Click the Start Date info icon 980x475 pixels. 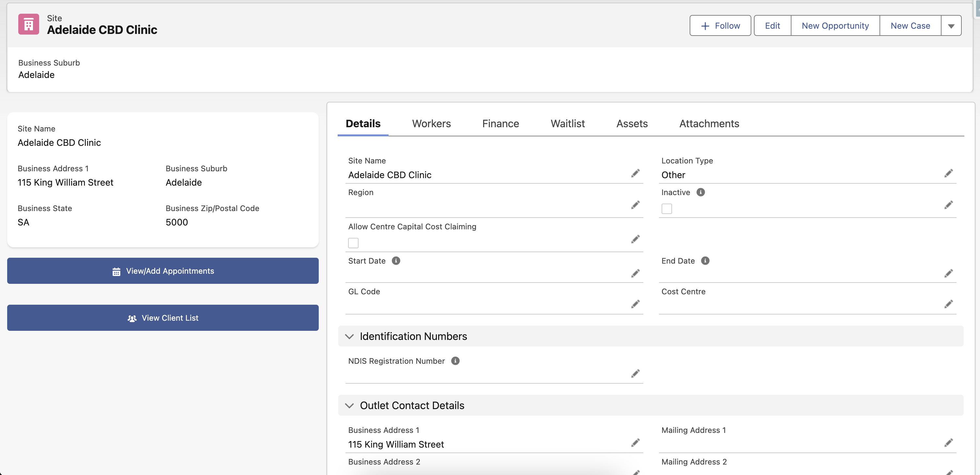click(x=396, y=261)
